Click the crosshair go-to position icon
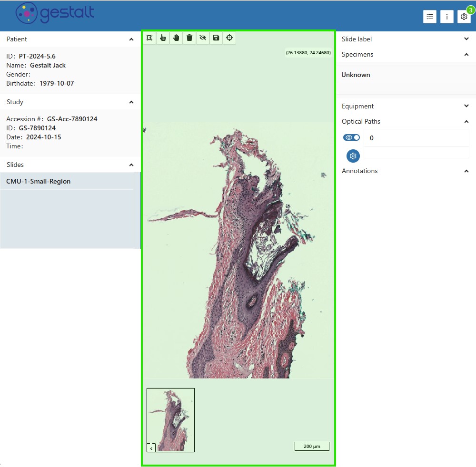Viewport: 476px width, 467px height. click(229, 38)
